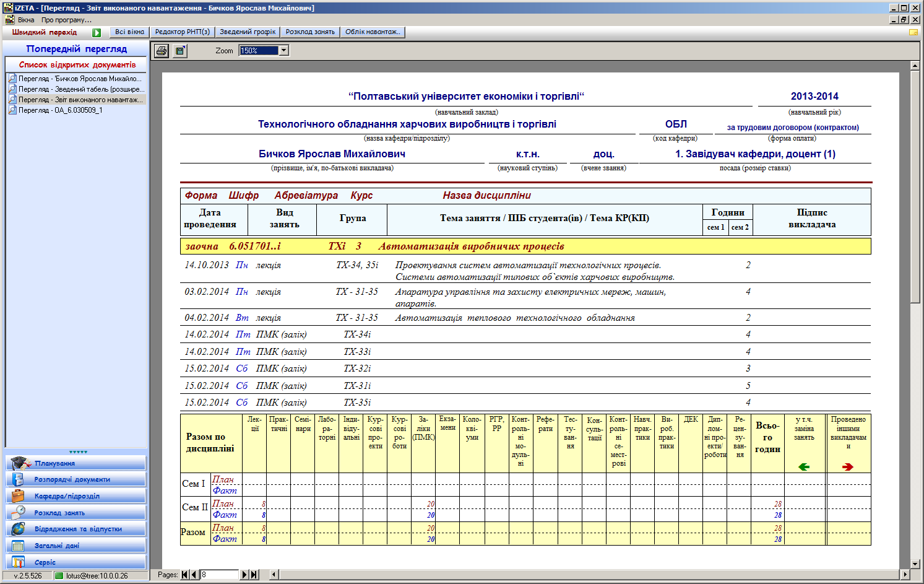Open the Загальні дані section

point(76,546)
